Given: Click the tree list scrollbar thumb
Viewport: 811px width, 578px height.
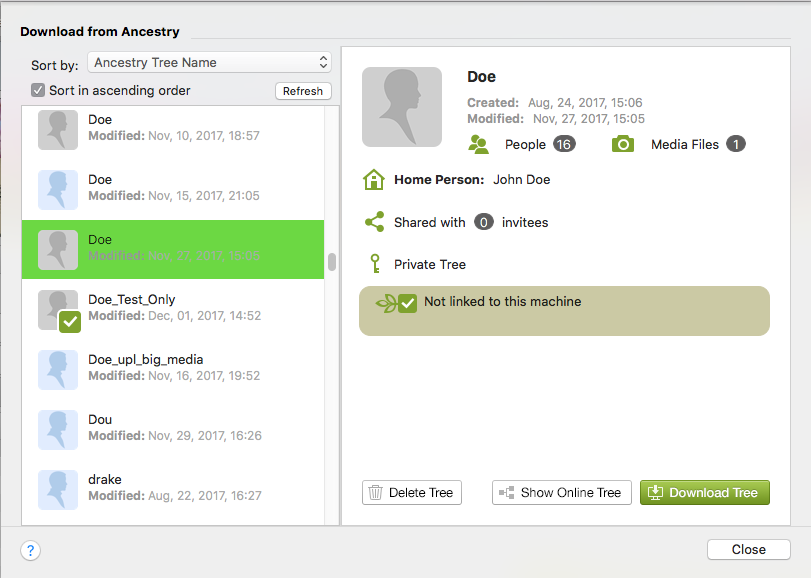Looking at the screenshot, I should coord(332,262).
